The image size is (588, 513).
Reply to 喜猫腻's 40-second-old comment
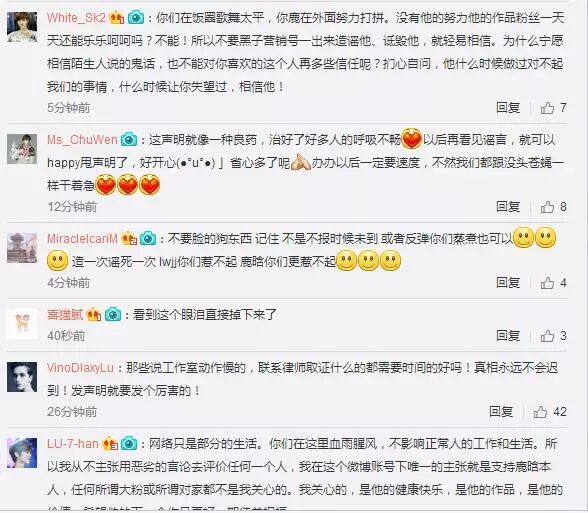pos(508,336)
